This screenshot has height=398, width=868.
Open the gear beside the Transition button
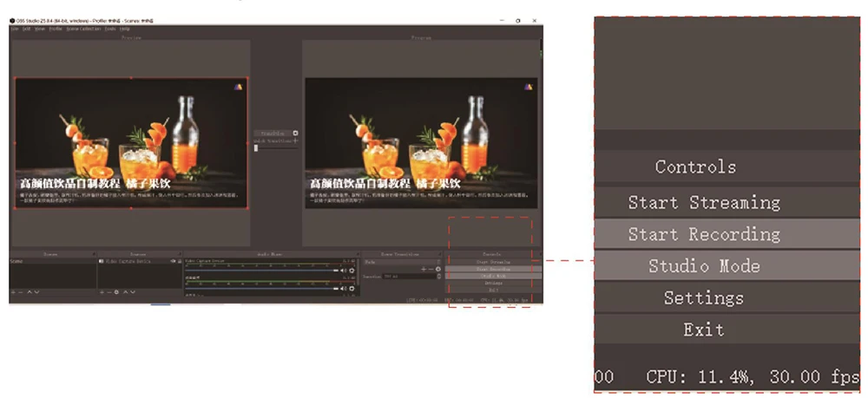(295, 133)
